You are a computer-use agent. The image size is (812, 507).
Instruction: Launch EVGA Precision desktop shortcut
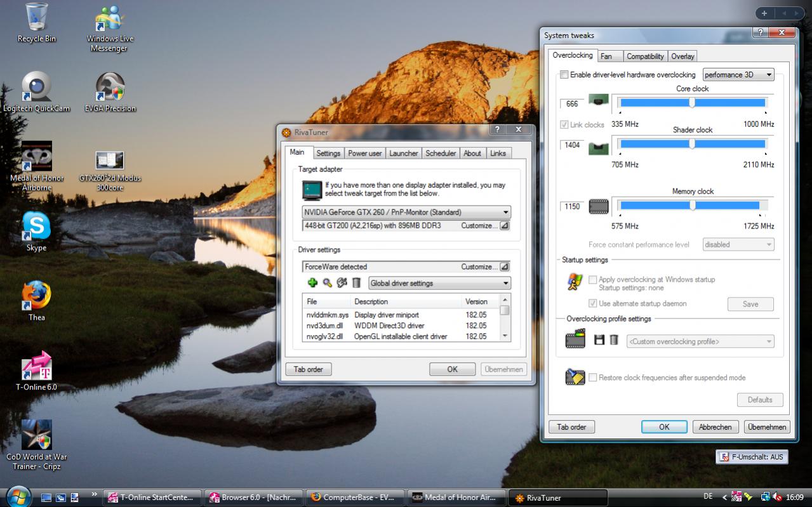(x=110, y=92)
